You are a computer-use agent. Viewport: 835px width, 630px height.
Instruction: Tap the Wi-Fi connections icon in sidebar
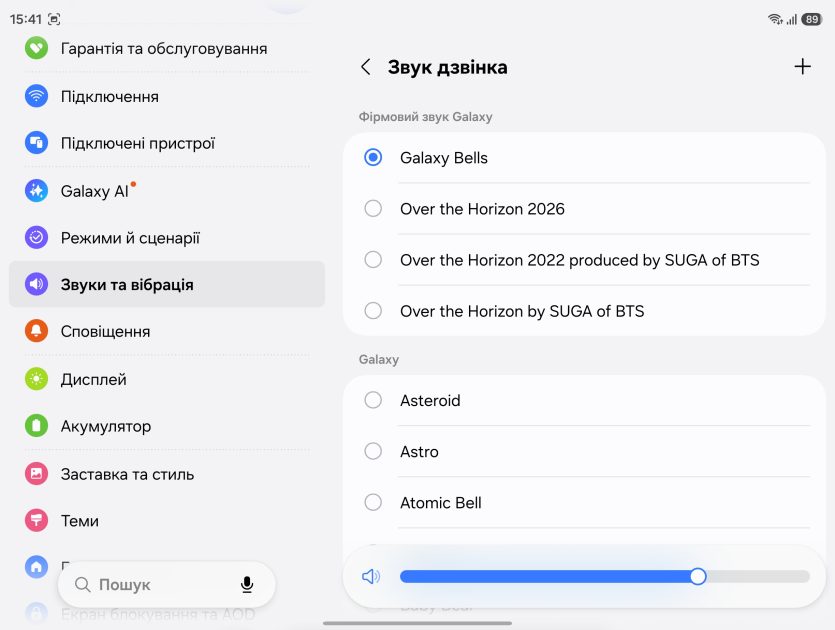tap(36, 96)
